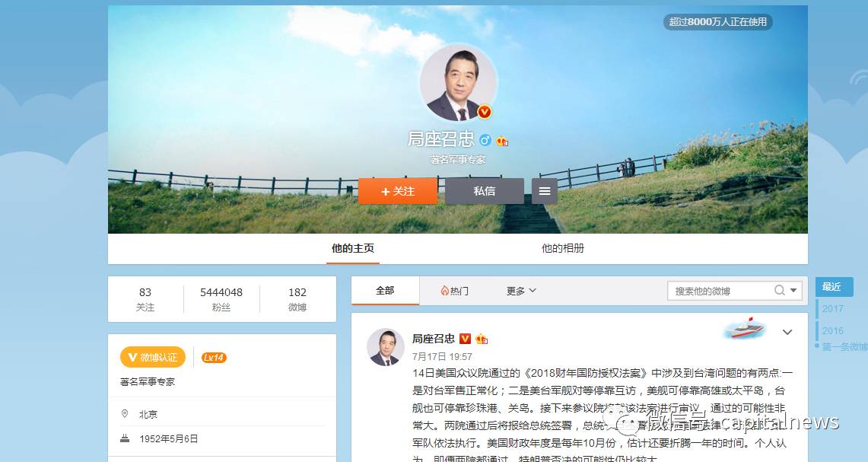The image size is (868, 462).
Task: Expand the post options chevron
Action: tap(787, 332)
